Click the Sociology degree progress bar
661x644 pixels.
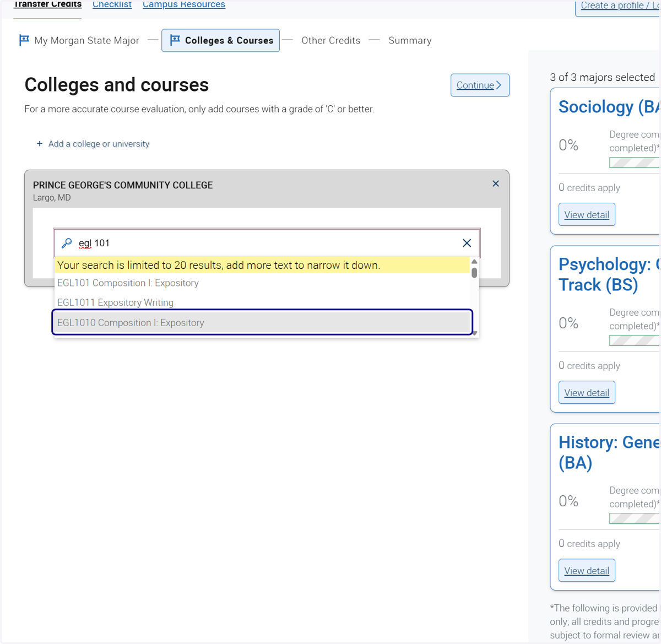(635, 163)
